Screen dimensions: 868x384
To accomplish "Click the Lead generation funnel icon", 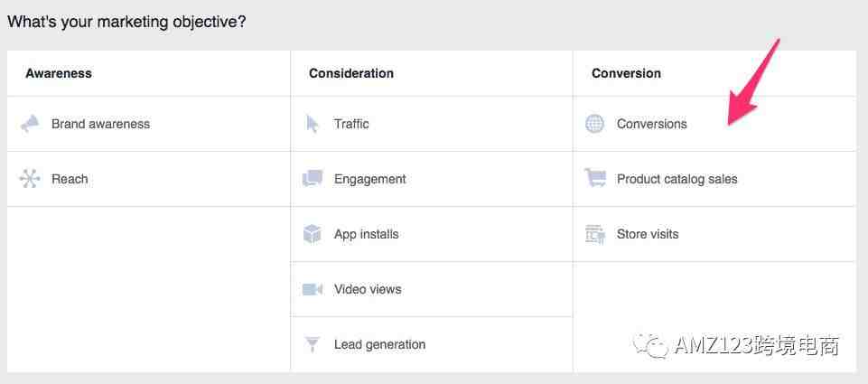I will 313,344.
